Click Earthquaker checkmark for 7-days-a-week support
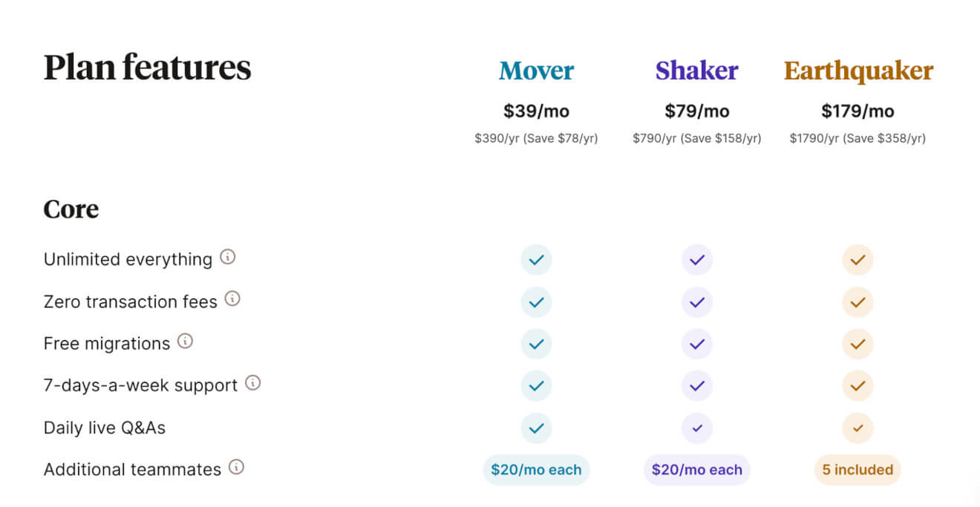The width and height of the screenshot is (980, 507). [857, 386]
